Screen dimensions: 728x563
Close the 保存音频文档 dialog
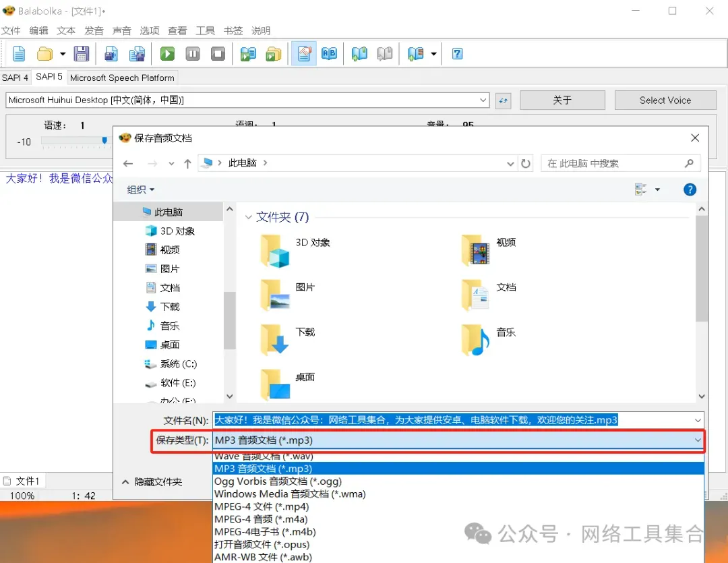pyautogui.click(x=695, y=138)
